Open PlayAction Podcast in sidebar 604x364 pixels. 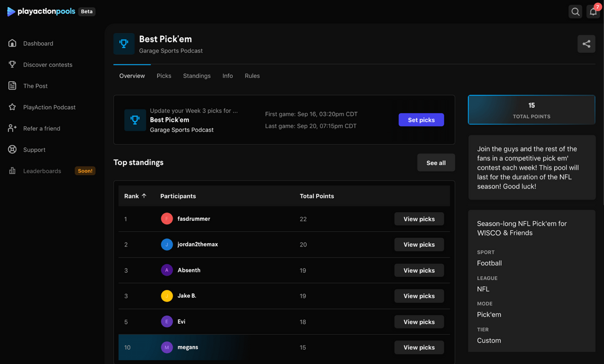coord(49,107)
